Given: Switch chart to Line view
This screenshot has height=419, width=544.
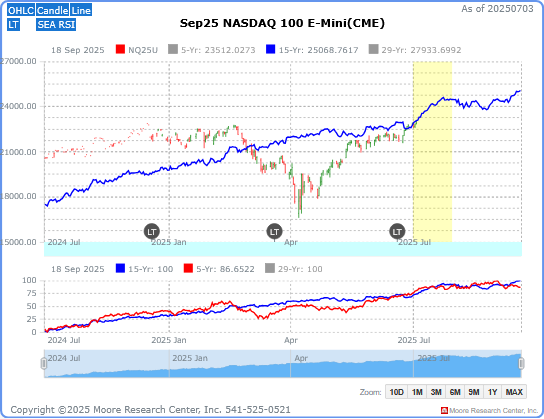Looking at the screenshot, I should click(81, 10).
